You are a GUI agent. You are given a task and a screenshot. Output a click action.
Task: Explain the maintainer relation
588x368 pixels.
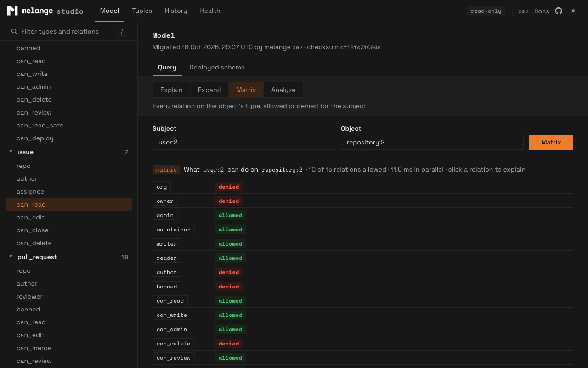[x=173, y=230]
